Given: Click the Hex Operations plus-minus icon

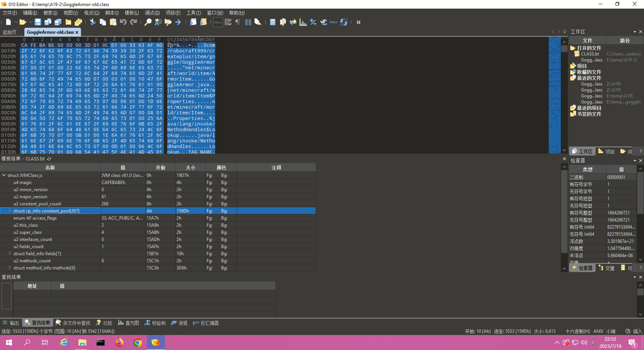Looking at the screenshot, I should click(x=313, y=22).
